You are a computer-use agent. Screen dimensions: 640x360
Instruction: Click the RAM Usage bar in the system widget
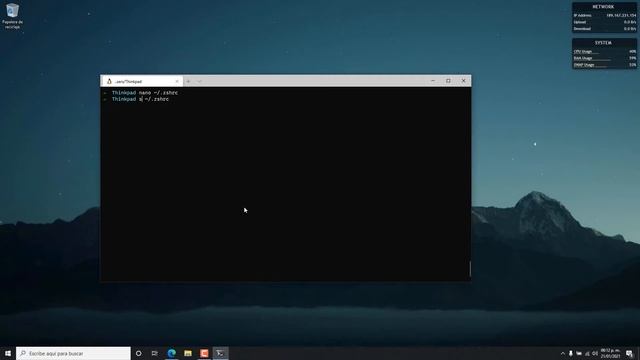(x=604, y=58)
